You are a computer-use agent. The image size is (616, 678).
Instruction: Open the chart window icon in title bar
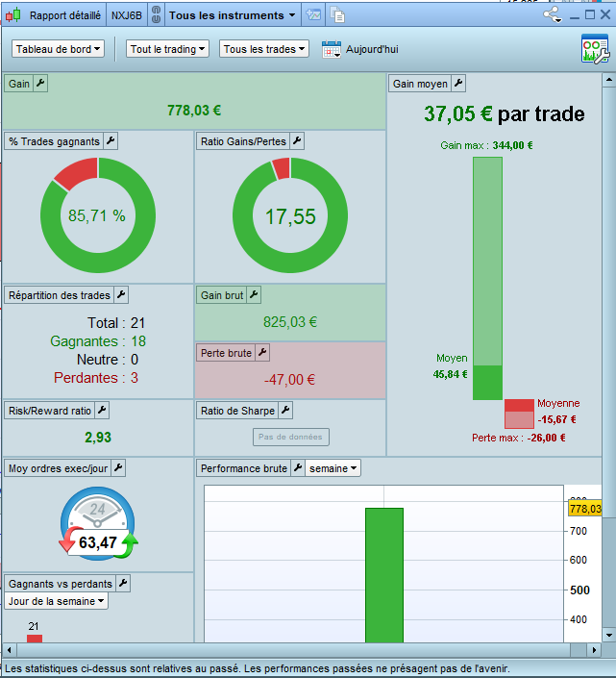[313, 14]
